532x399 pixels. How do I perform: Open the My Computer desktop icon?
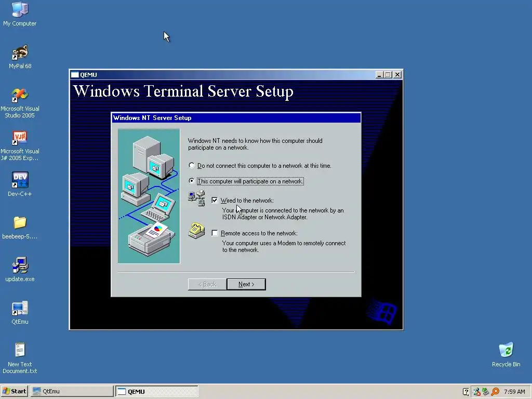pyautogui.click(x=20, y=14)
